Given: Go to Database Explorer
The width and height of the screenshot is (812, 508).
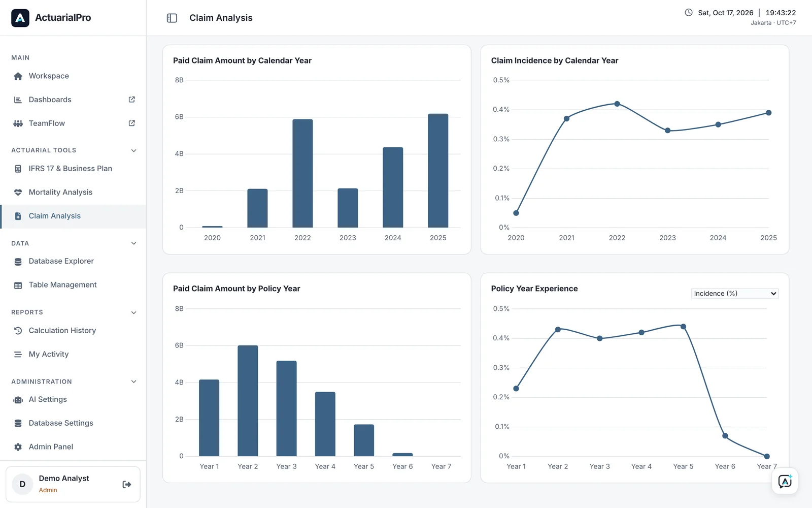Looking at the screenshot, I should point(73,261).
